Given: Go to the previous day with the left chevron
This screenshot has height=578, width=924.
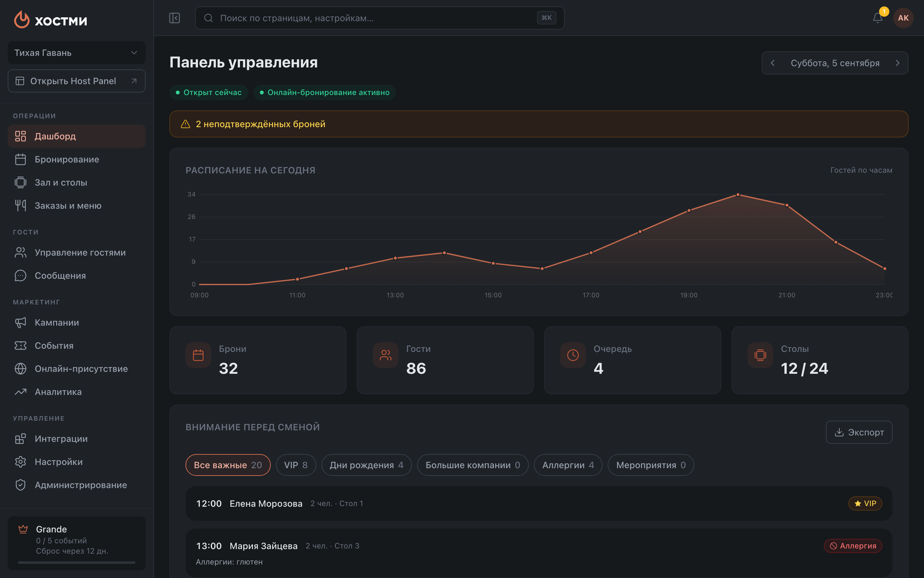Looking at the screenshot, I should (773, 63).
